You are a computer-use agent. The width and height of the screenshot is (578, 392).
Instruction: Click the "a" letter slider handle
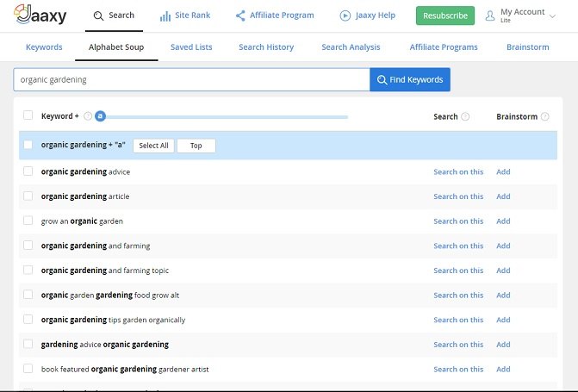100,116
